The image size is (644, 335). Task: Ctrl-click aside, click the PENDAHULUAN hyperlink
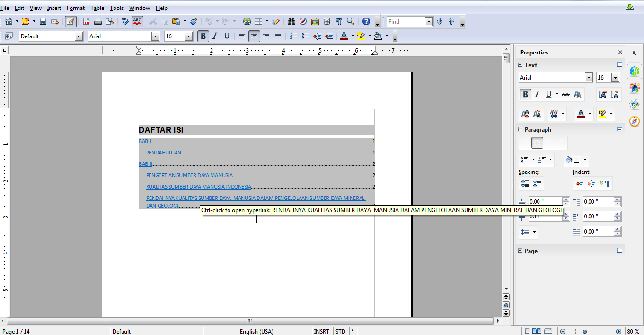[x=164, y=152]
